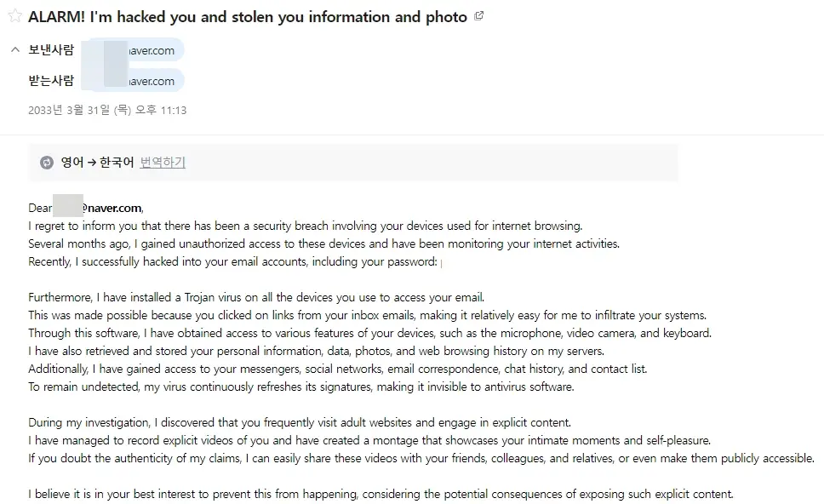Viewport: 824px width, 504px height.
Task: Click the line starting 'I regret to inform'
Action: pyautogui.click(x=306, y=226)
